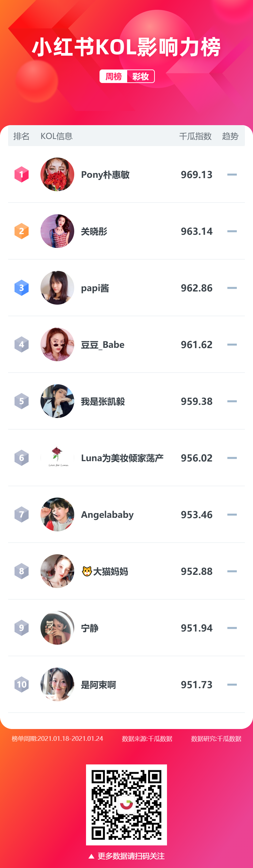Click 宁静's index score 951.94
This screenshot has height=868, width=253.
point(197,628)
